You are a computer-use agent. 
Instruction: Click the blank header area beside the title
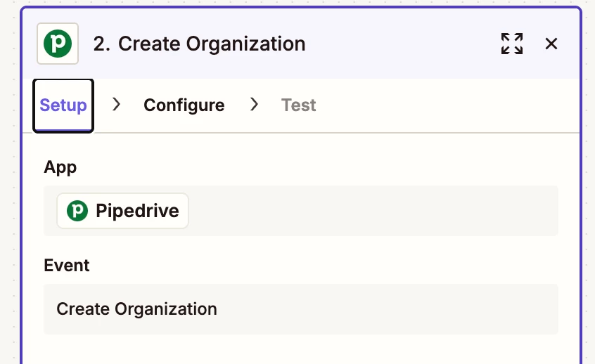pyautogui.click(x=401, y=44)
